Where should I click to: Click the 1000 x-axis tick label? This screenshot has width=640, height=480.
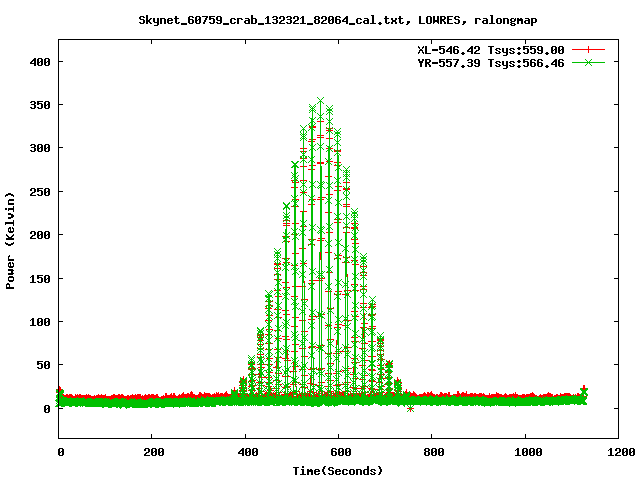coord(528,452)
